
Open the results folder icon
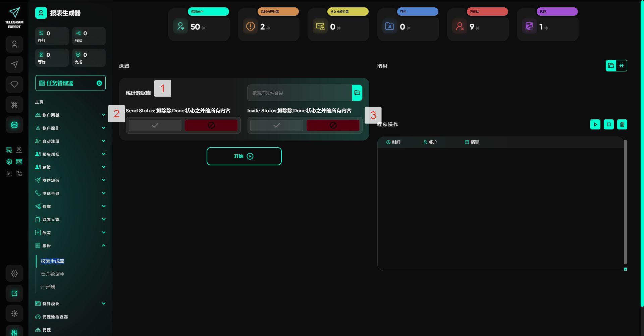click(x=611, y=66)
